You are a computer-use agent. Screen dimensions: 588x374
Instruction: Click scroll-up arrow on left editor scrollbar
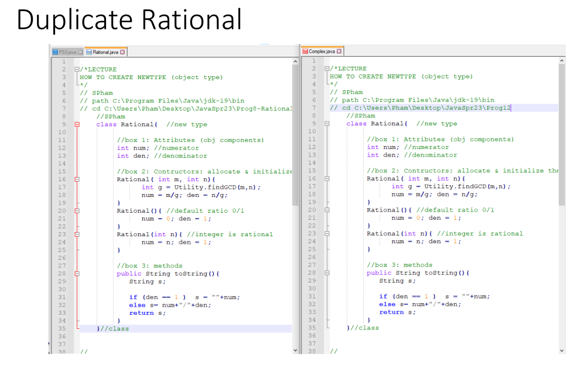point(295,60)
